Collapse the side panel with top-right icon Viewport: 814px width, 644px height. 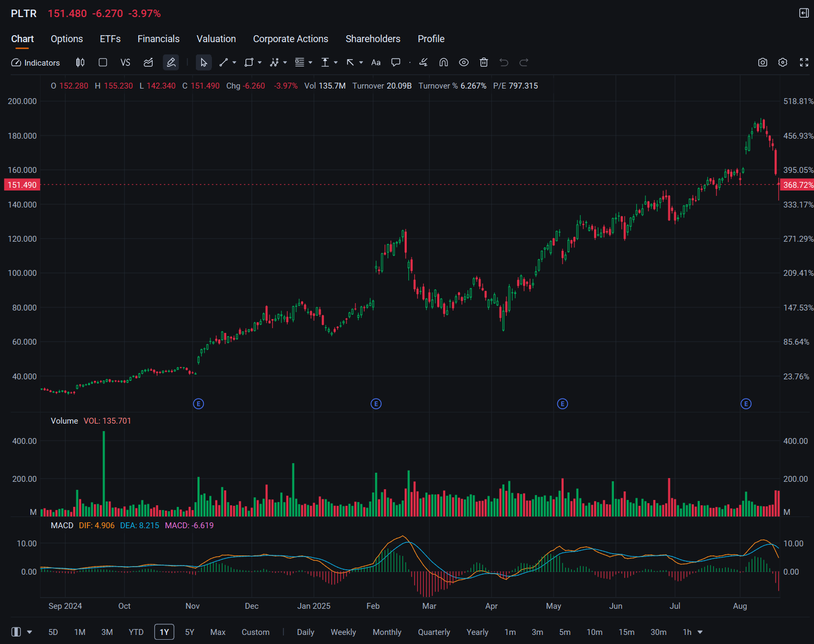click(804, 13)
